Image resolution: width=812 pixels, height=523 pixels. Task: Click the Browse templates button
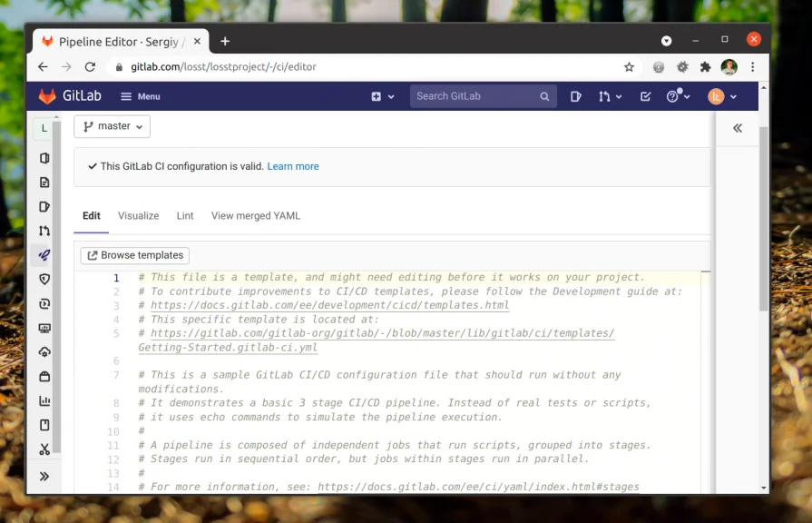[134, 255]
